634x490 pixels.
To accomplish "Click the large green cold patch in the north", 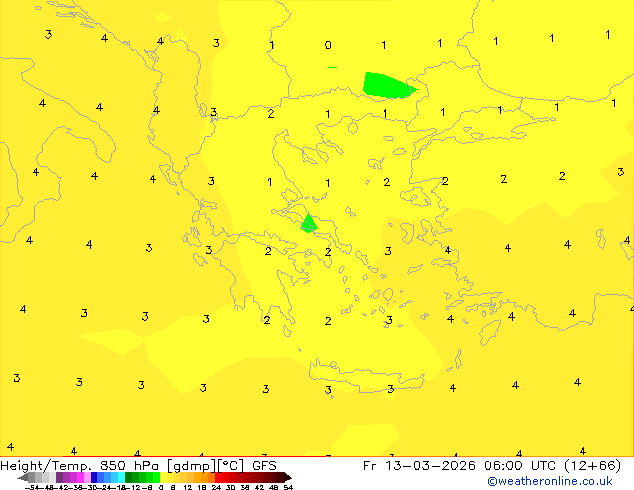I will click(x=388, y=85).
